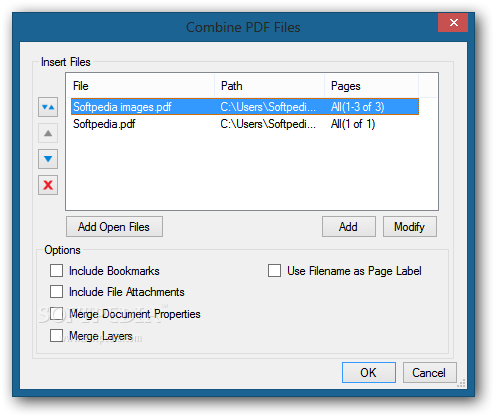The height and width of the screenshot is (417, 495).
Task: Enable Include Bookmarks checkbox
Action: [x=56, y=271]
